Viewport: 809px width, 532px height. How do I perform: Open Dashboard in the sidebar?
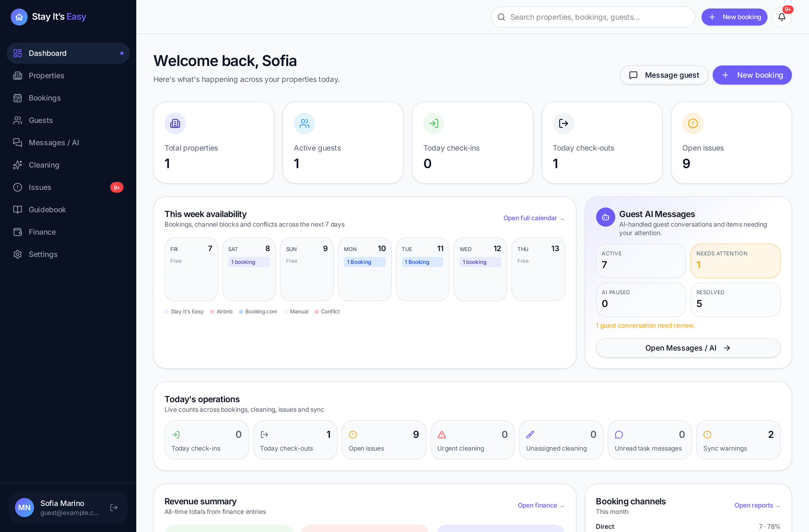pos(68,53)
